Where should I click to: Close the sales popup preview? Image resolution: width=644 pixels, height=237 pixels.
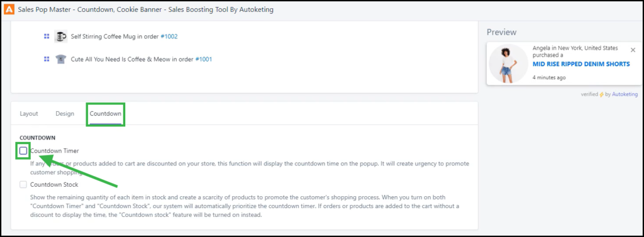tap(633, 50)
